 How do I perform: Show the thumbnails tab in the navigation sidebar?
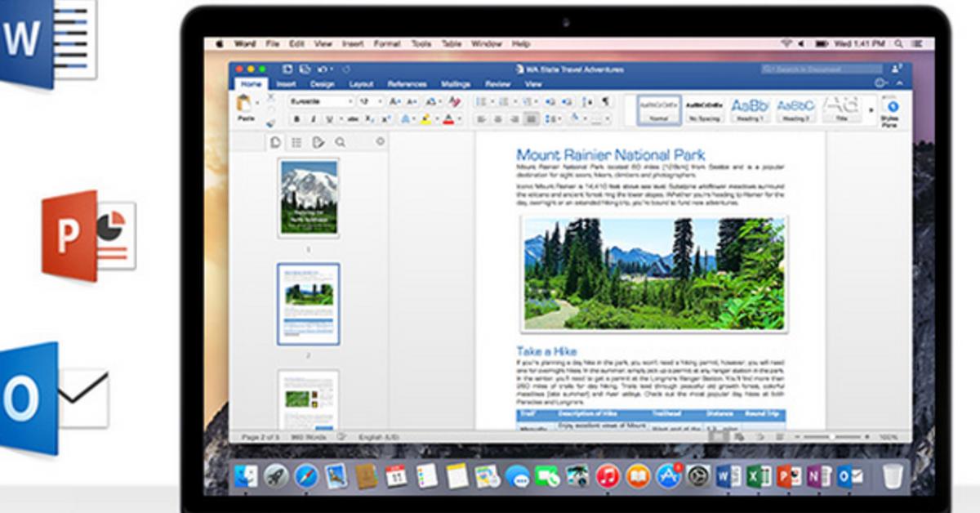pyautogui.click(x=275, y=142)
